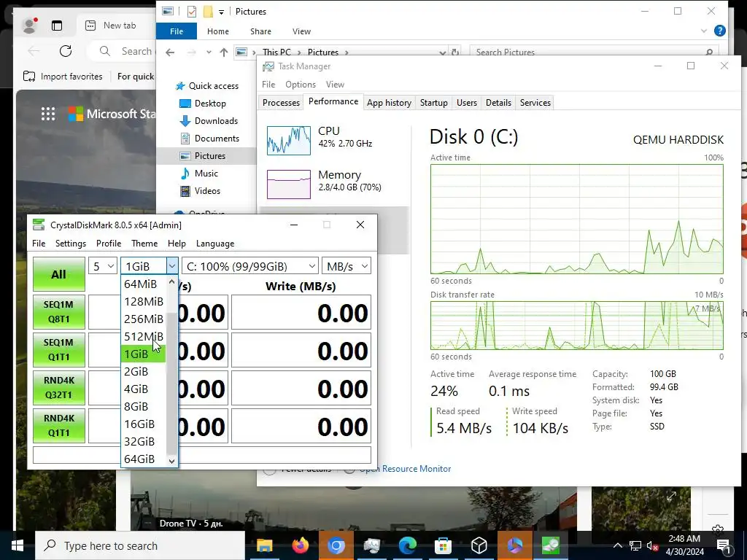The width and height of the screenshot is (747, 560).
Task: Run the RND4K Q32T1 test
Action: pyautogui.click(x=58, y=388)
